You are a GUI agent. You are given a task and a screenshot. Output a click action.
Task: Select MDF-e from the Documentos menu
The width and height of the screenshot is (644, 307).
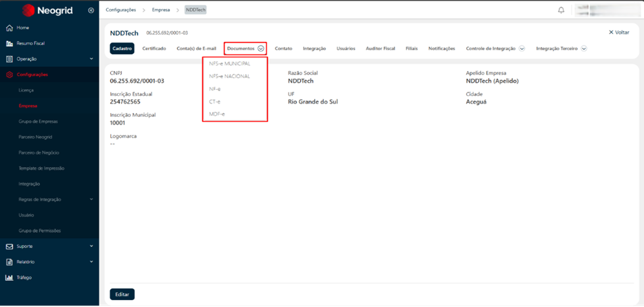tap(217, 114)
